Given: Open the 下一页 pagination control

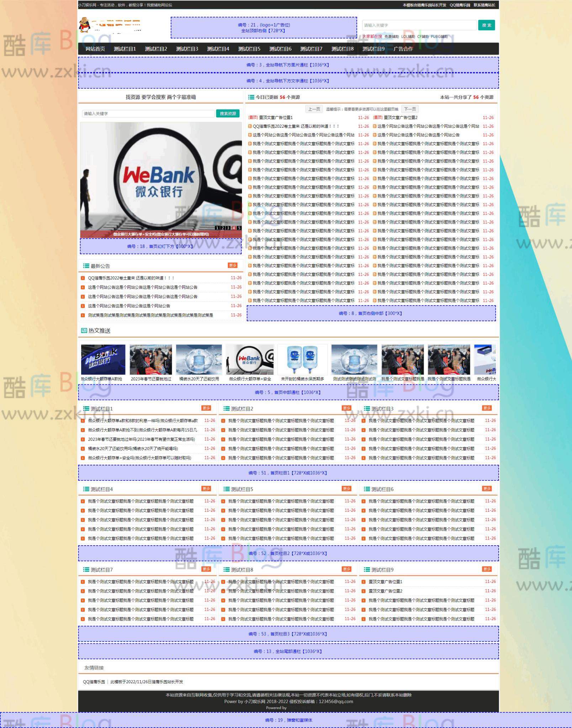Looking at the screenshot, I should point(411,109).
